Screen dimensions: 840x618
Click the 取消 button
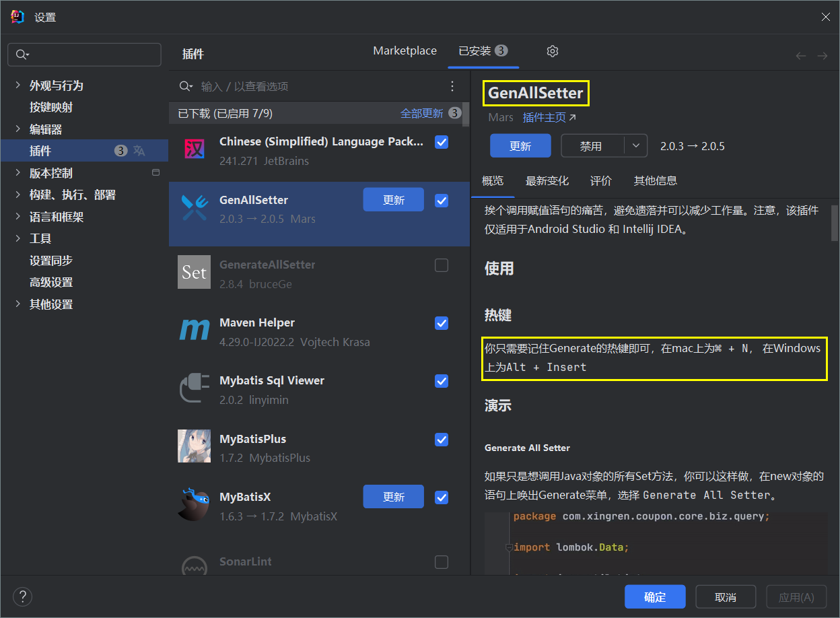click(x=726, y=597)
